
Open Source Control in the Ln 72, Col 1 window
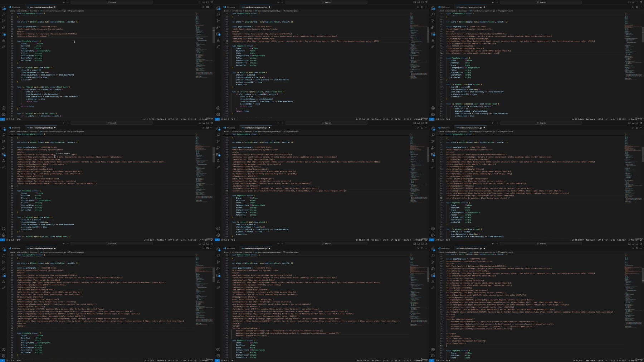pos(4,262)
